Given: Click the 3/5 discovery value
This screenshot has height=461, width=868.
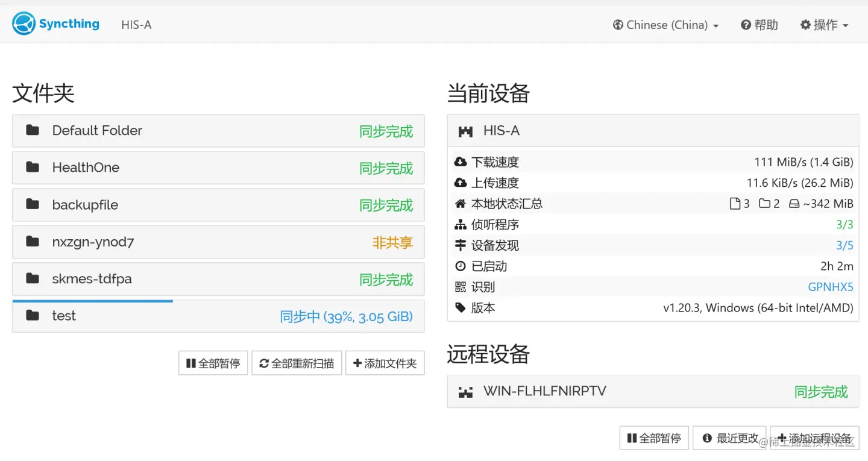Looking at the screenshot, I should point(844,245).
